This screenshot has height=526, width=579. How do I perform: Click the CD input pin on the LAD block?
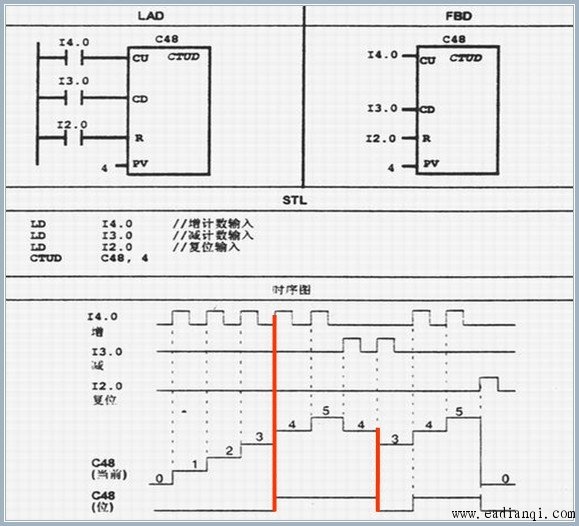coord(140,99)
